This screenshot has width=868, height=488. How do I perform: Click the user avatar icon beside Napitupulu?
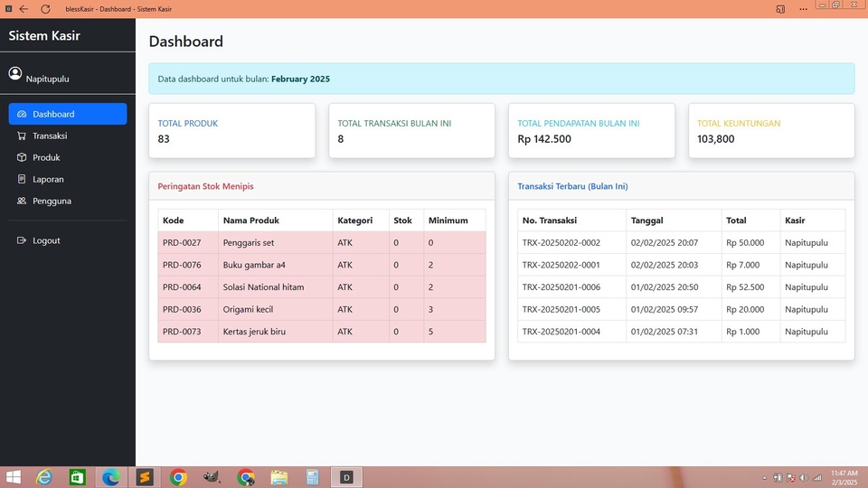click(x=15, y=73)
